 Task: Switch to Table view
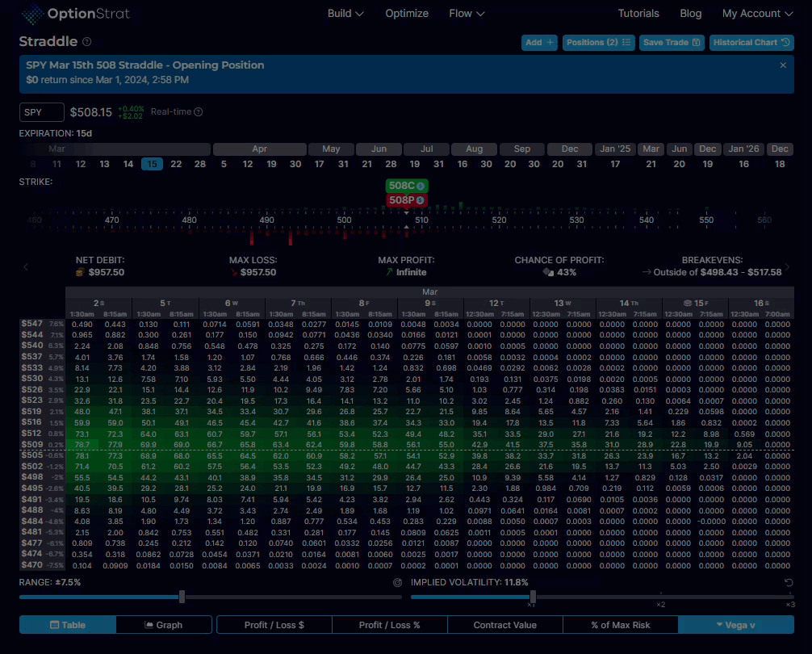[68, 625]
